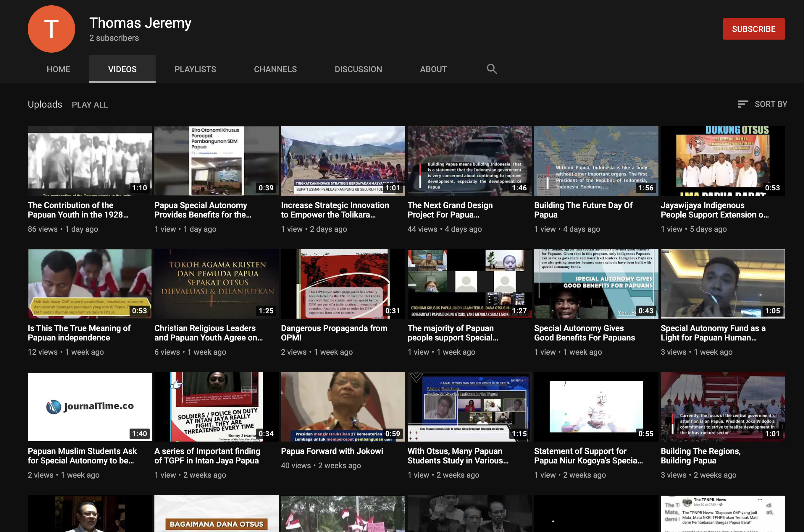Viewport: 804px width, 532px height.
Task: Open Special Autonomy Gives Good Benefits thumbnail
Action: point(596,284)
